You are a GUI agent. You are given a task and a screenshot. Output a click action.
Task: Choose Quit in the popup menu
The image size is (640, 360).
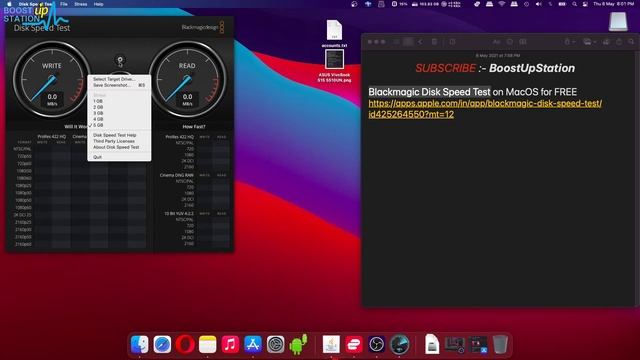click(x=119, y=157)
